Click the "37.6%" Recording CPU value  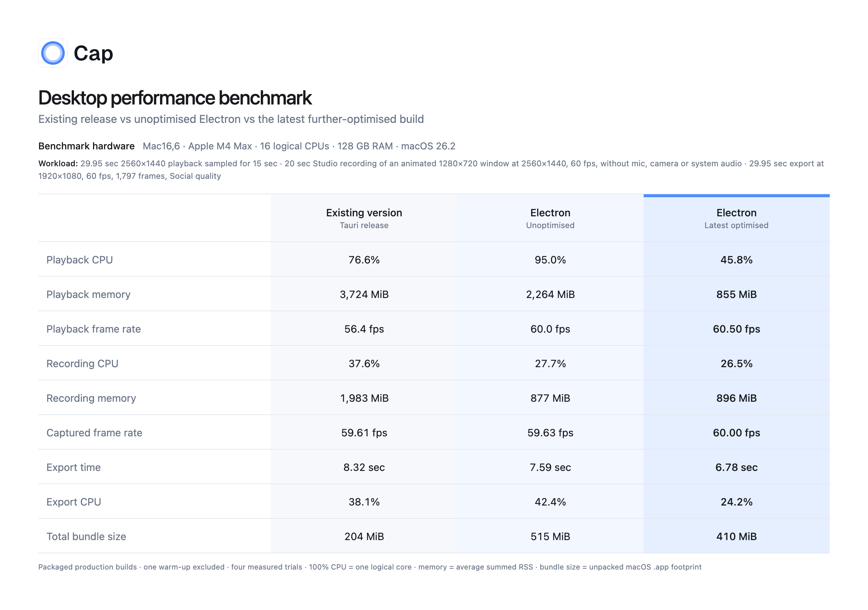364,364
